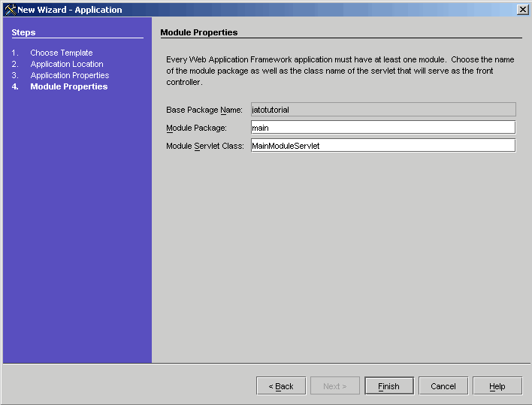
Task: Click the 'Module Properties' panel heading
Action: click(199, 32)
